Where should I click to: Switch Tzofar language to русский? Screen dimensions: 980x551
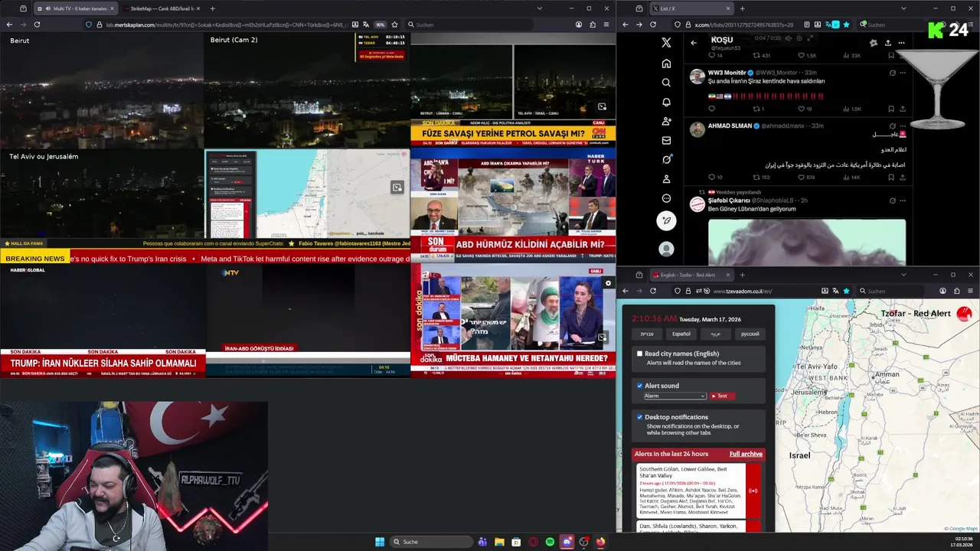pos(750,334)
